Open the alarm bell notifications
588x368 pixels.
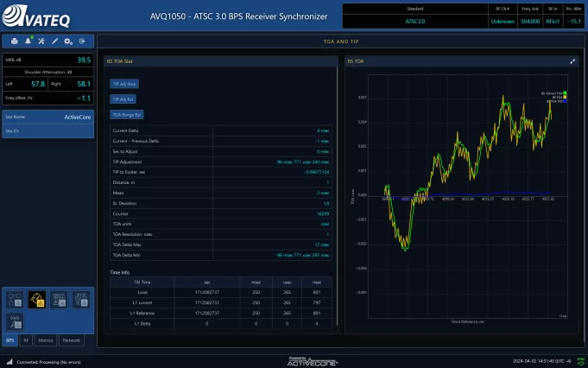(x=28, y=41)
